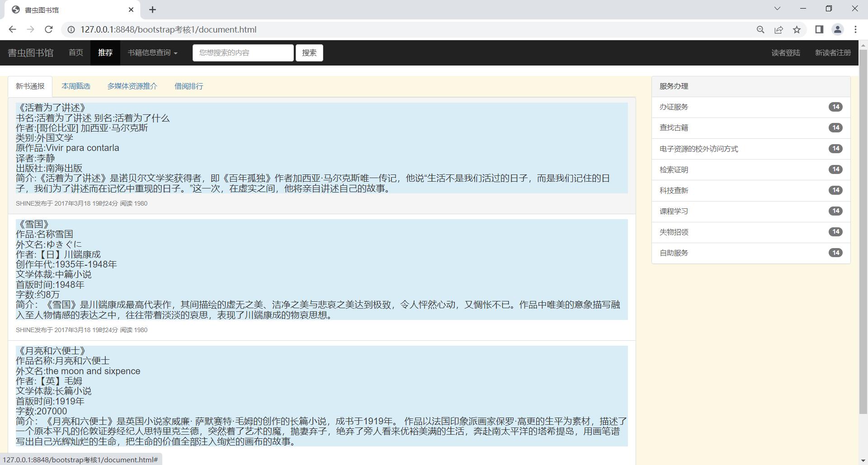Minimize the browser window

point(803,8)
